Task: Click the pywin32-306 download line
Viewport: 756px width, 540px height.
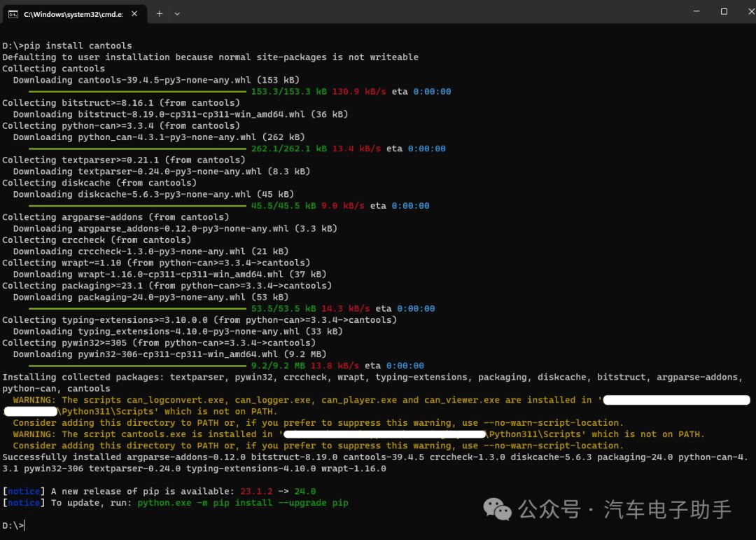Action: tap(169, 354)
